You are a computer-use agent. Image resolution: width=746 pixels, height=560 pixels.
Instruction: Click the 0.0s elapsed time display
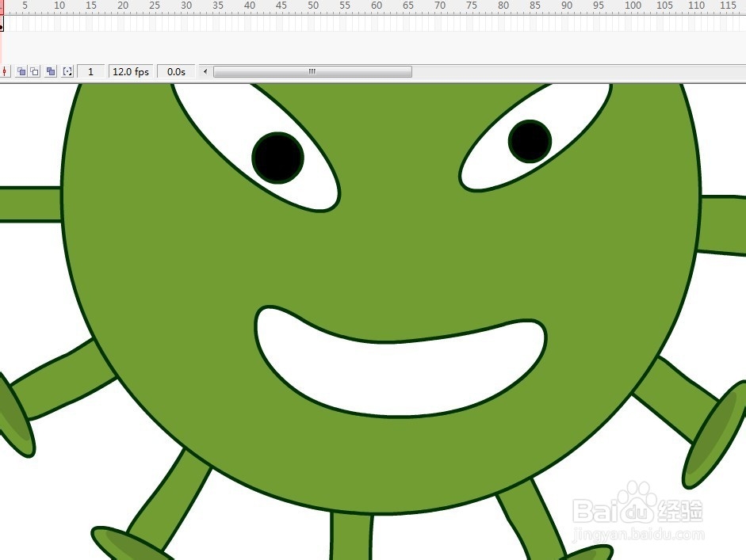[x=176, y=72]
